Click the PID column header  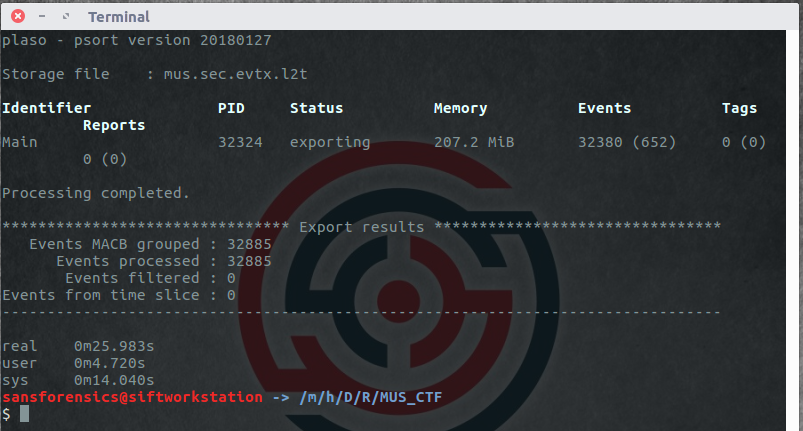click(231, 108)
